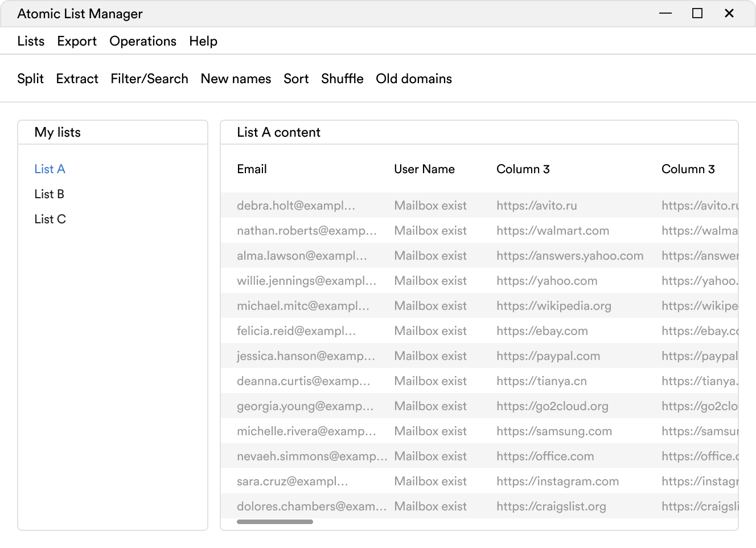Image resolution: width=756 pixels, height=548 pixels.
Task: Click the https://wikipedia.org cell
Action: [553, 306]
